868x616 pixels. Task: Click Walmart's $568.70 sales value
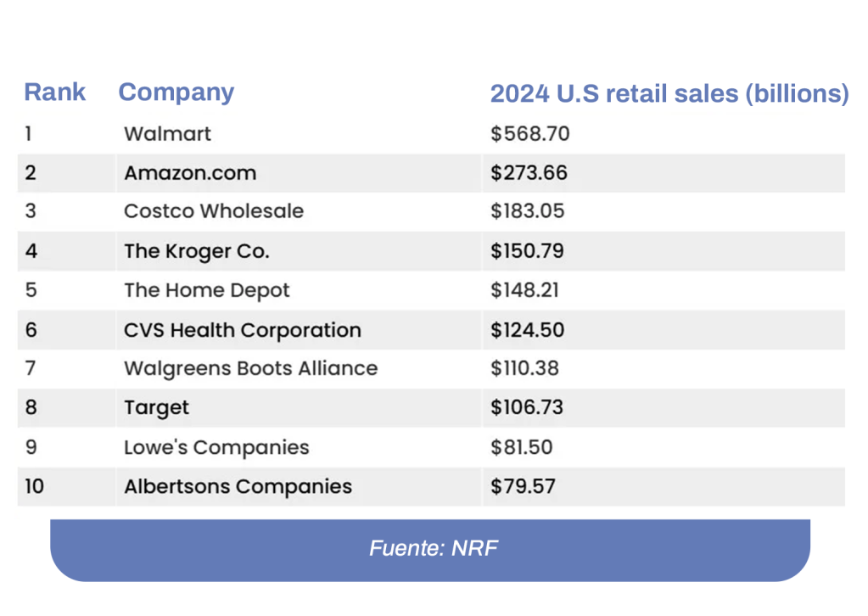pos(530,134)
